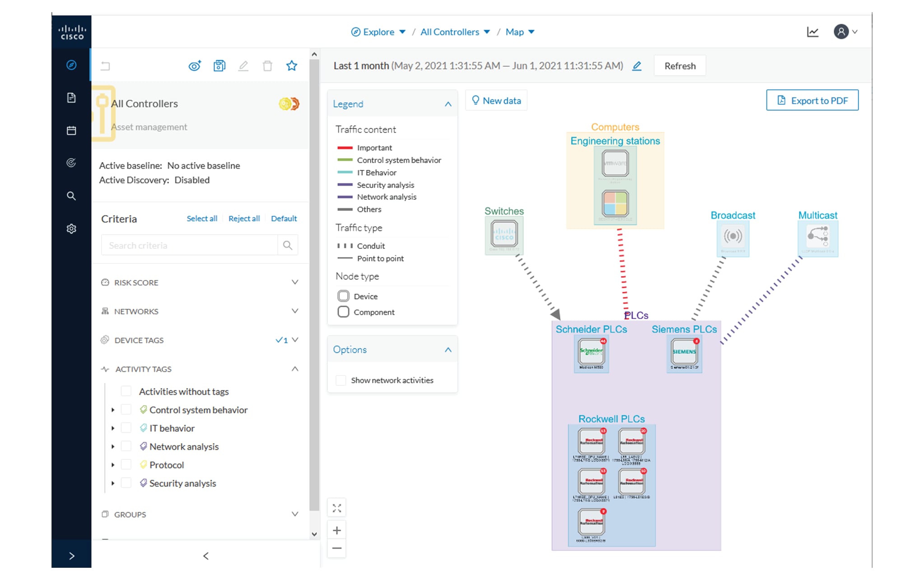This screenshot has width=924, height=580.
Task: Click the criteria panel scrollbar up arrow
Action: coord(314,54)
